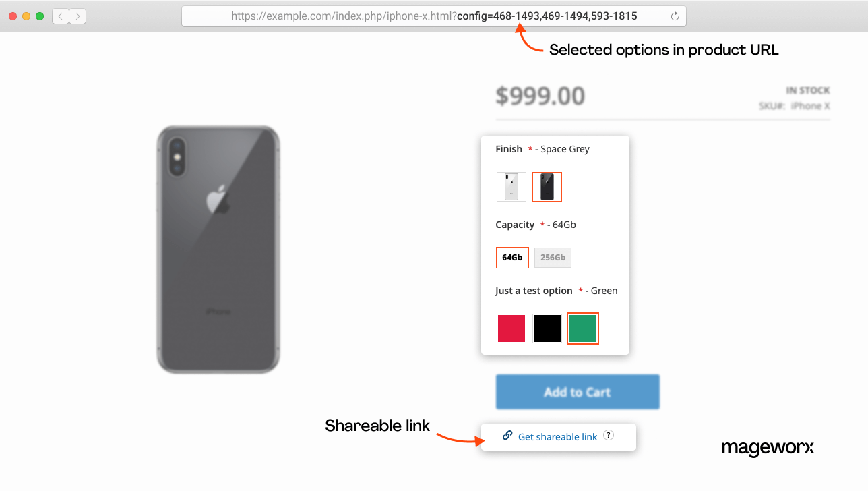Click the red window close button
Viewport: 868px width, 491px height.
click(x=13, y=16)
